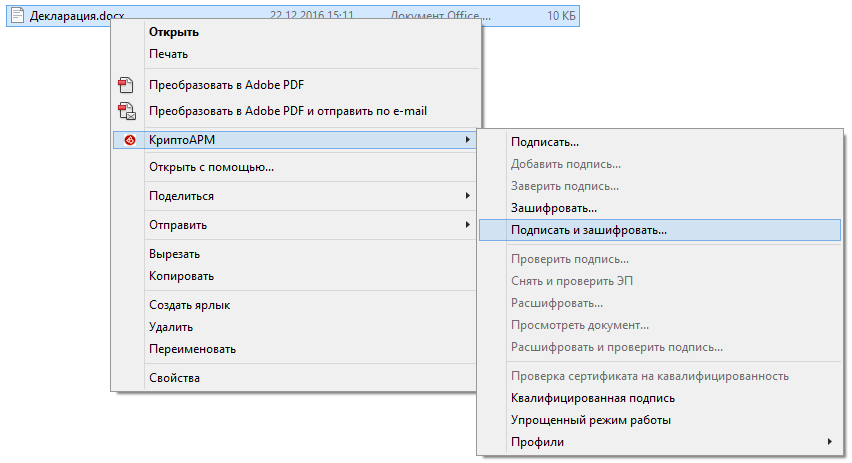Select Вырезать in the context menu
This screenshot has height=463, width=852.
click(174, 254)
